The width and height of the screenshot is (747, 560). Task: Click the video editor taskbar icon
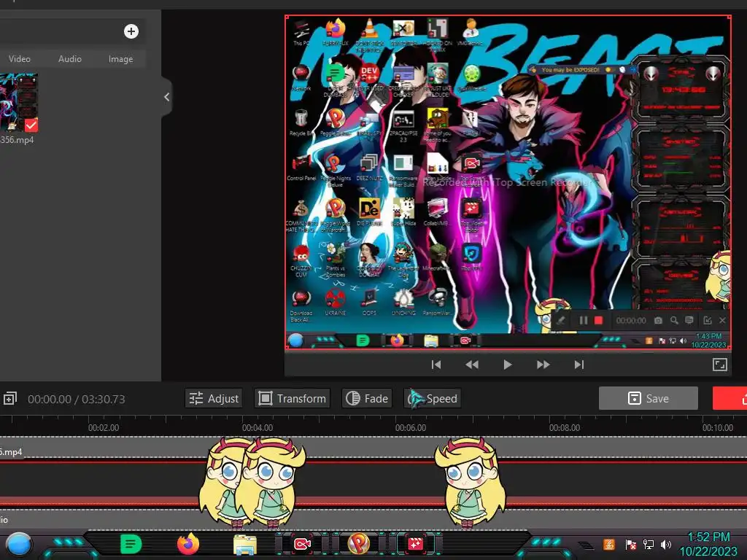point(415,544)
